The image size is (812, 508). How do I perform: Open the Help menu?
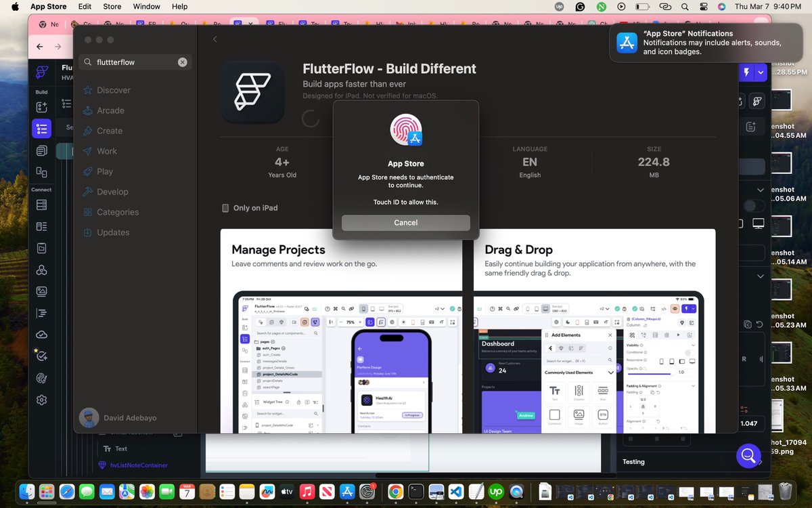(x=179, y=6)
